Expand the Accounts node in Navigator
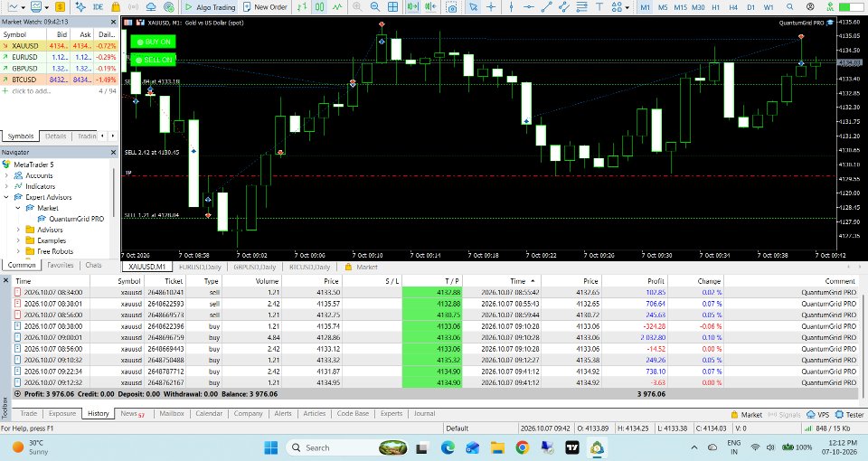Image resolution: width=868 pixels, height=461 pixels. point(6,175)
